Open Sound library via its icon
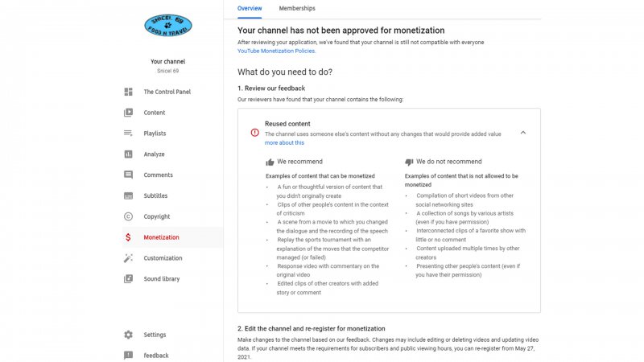This screenshot has width=644, height=362. tap(128, 279)
